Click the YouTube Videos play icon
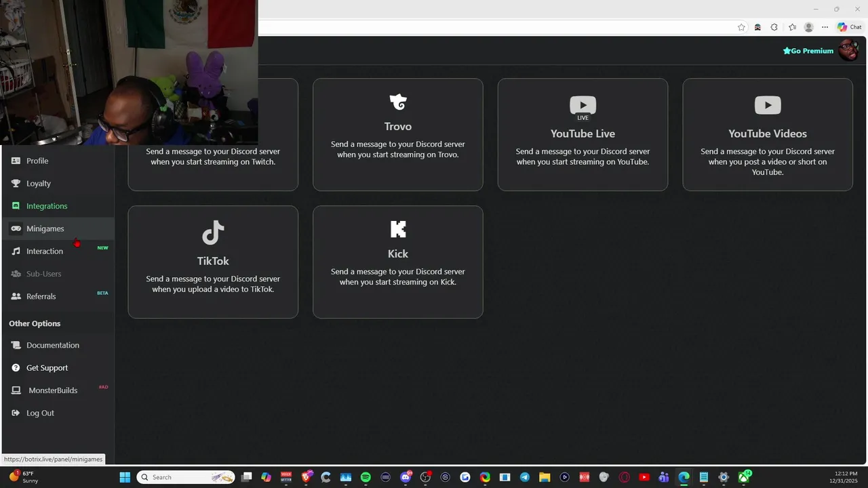 tap(768, 105)
